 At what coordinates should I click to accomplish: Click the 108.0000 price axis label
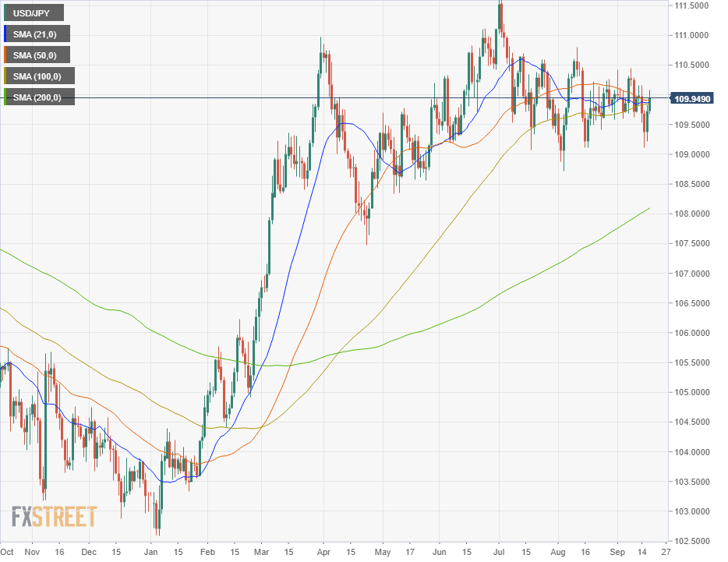coord(691,214)
